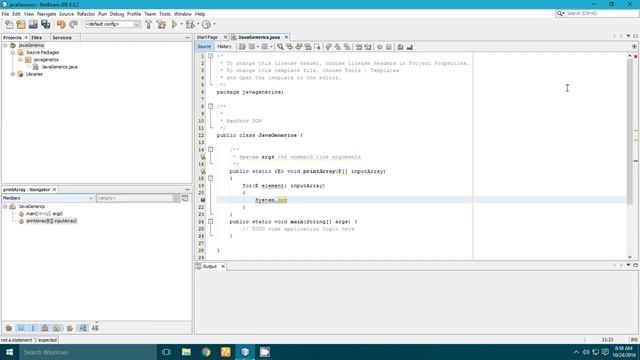Open the Members view dropdown in Navigator
This screenshot has height=360, width=640.
(x=48, y=198)
